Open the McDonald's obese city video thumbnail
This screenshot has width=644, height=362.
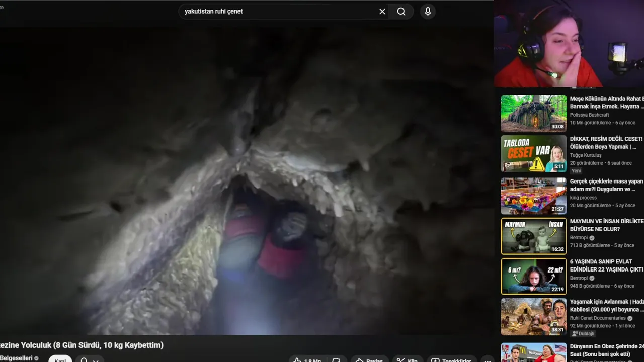pyautogui.click(x=534, y=352)
